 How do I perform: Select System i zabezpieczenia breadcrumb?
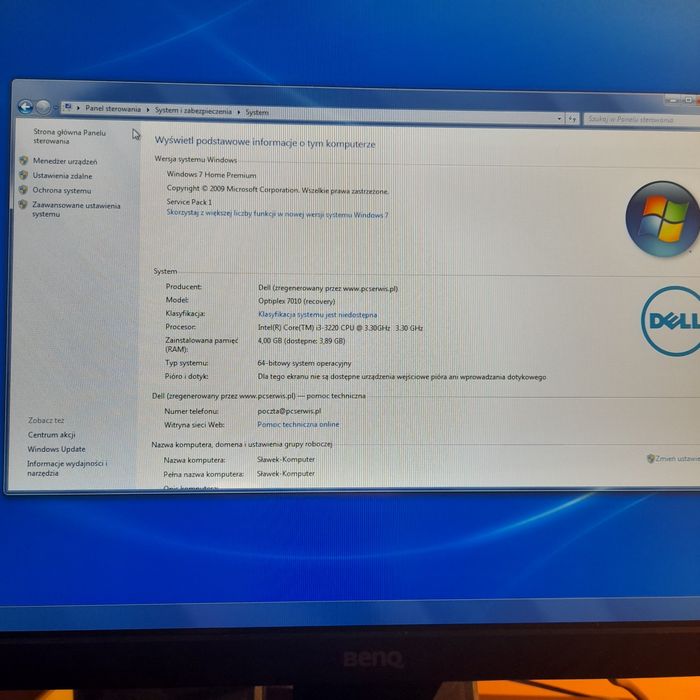193,111
